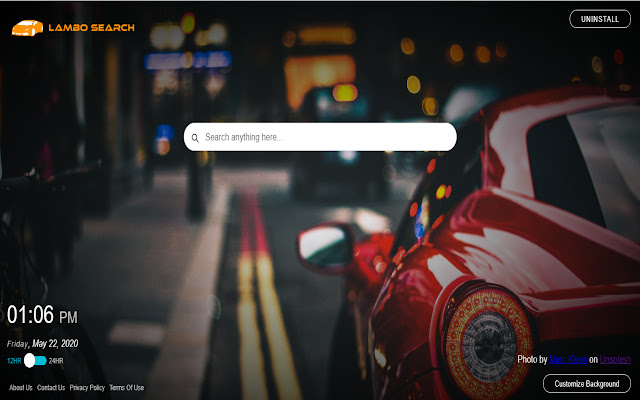
Task: Click the magnifying glass search icon
Action: (195, 138)
